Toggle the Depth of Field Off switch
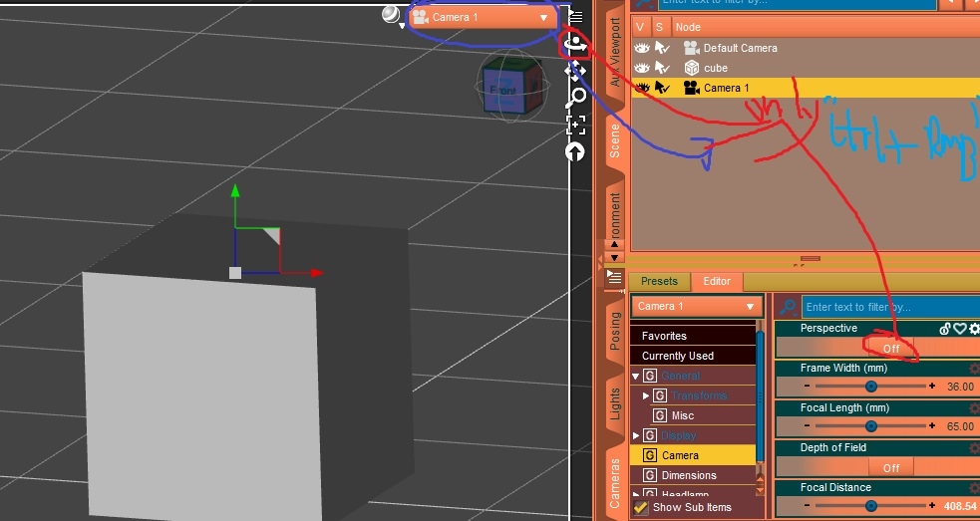The image size is (980, 521). [x=891, y=467]
